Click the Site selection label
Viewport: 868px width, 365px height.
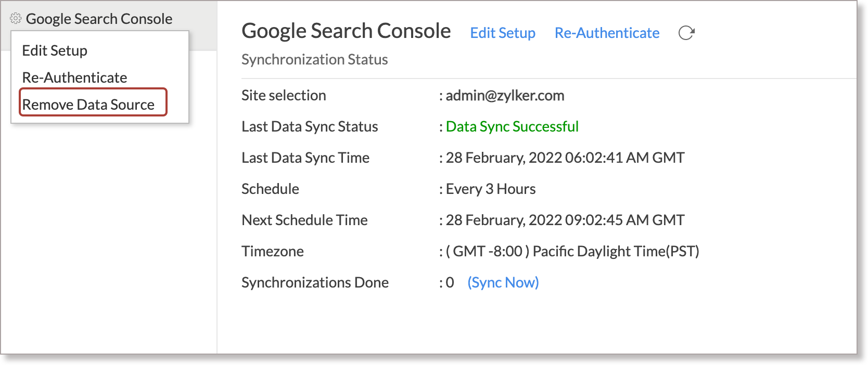(284, 96)
